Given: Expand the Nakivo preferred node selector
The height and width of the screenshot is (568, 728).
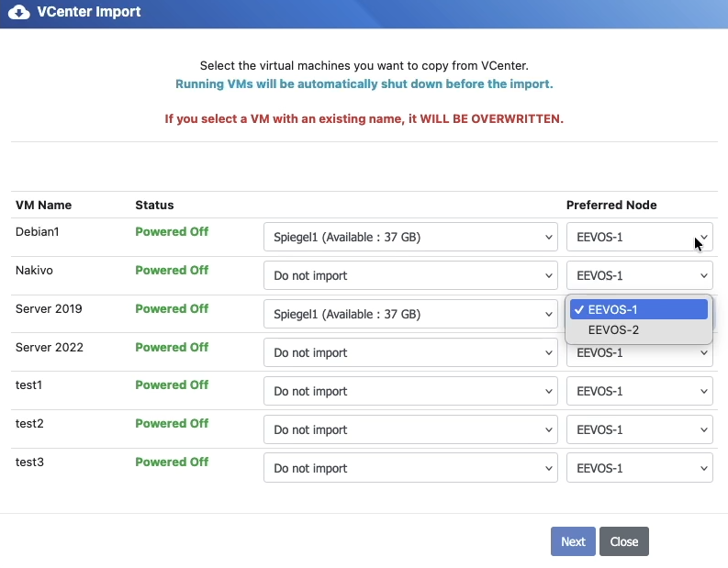Looking at the screenshot, I should click(639, 275).
